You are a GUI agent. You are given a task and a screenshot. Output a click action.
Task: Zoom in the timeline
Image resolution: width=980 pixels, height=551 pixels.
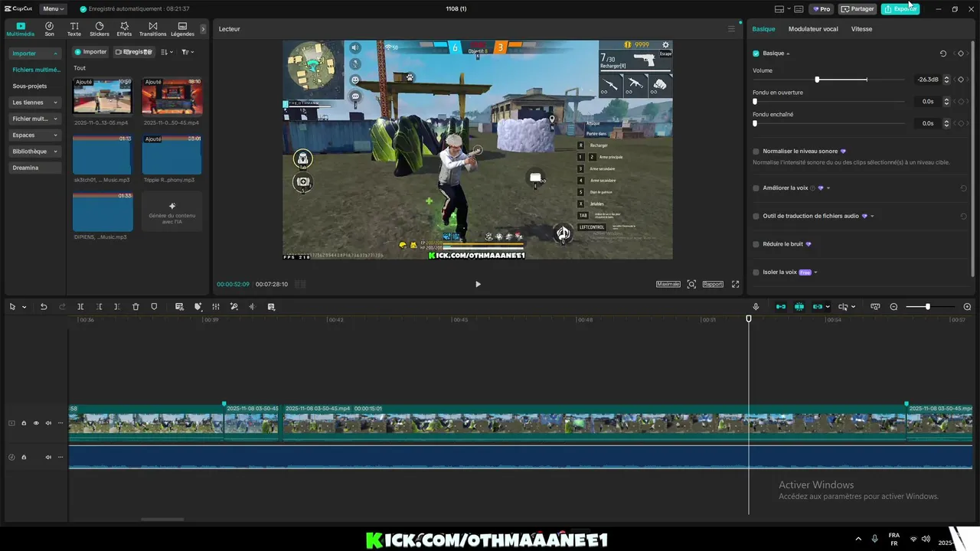967,307
